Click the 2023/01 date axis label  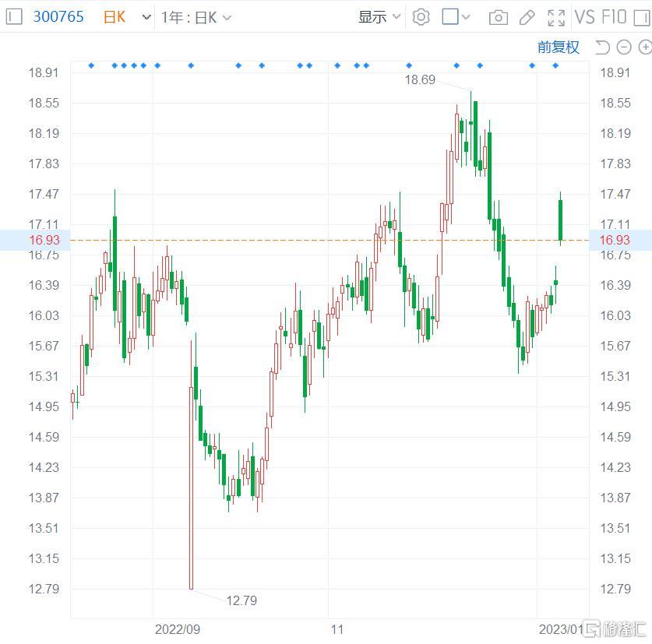[x=562, y=629]
